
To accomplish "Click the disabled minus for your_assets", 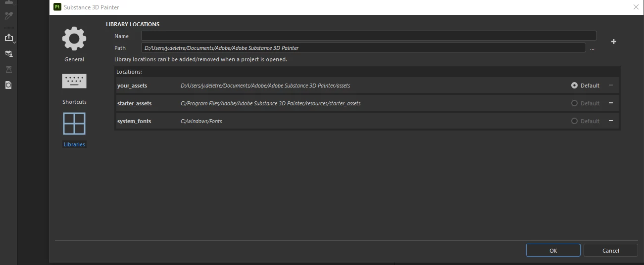I will (611, 85).
